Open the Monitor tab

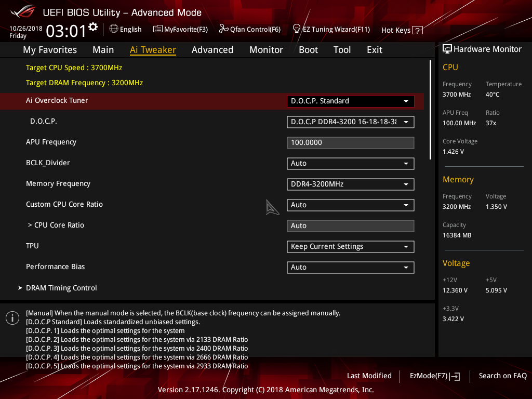coord(267,50)
